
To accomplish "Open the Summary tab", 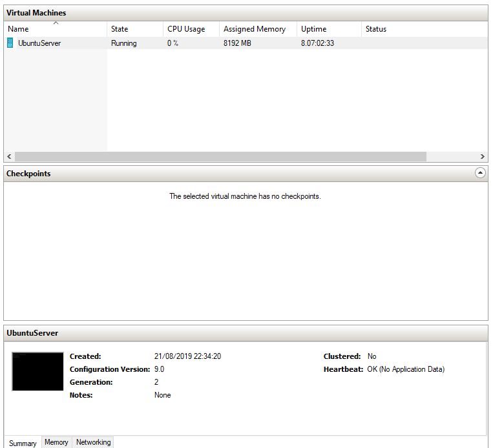I will [23, 443].
